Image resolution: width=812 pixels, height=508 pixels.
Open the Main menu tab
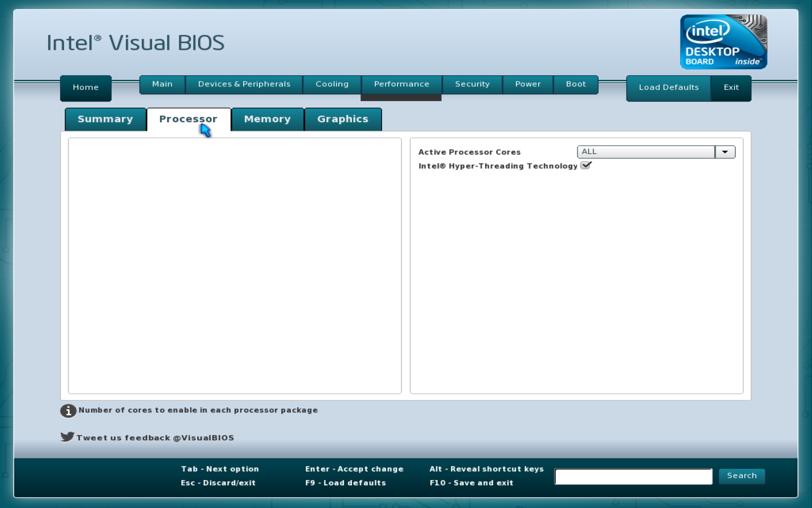click(x=162, y=84)
